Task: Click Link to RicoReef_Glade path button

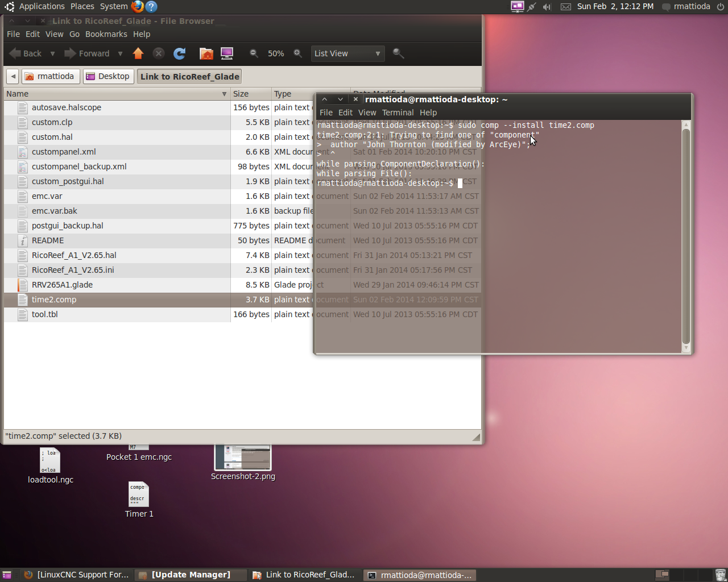Action: click(189, 76)
